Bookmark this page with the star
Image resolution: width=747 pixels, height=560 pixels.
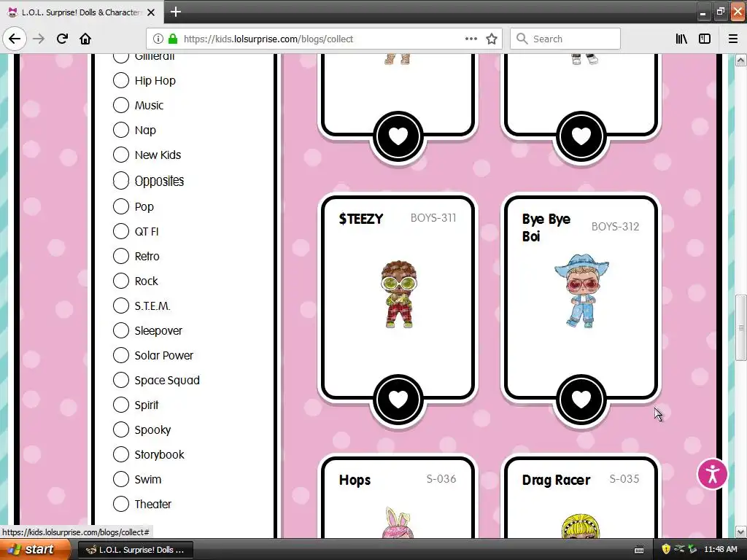tap(492, 39)
